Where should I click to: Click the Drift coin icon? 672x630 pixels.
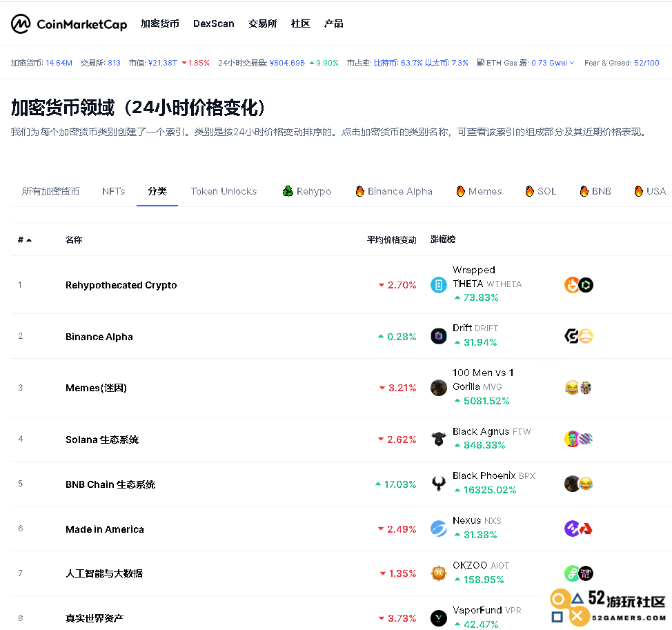[438, 336]
